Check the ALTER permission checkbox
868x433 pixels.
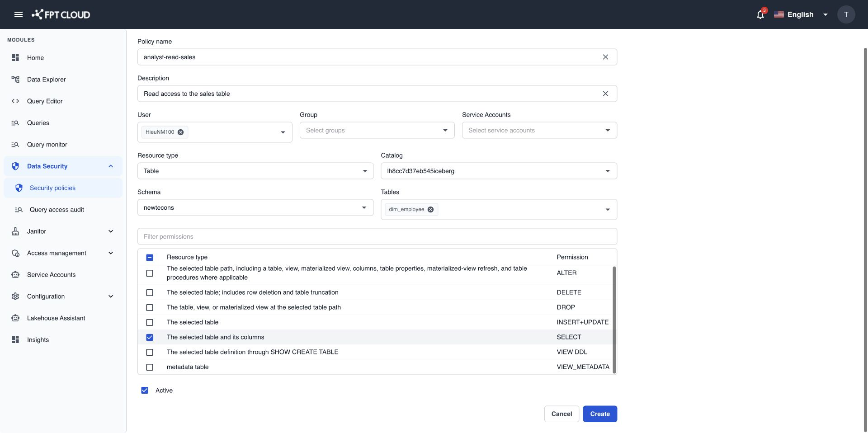point(150,273)
